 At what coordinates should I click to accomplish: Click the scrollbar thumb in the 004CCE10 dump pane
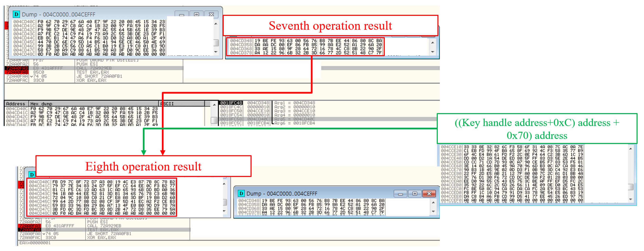(631, 187)
